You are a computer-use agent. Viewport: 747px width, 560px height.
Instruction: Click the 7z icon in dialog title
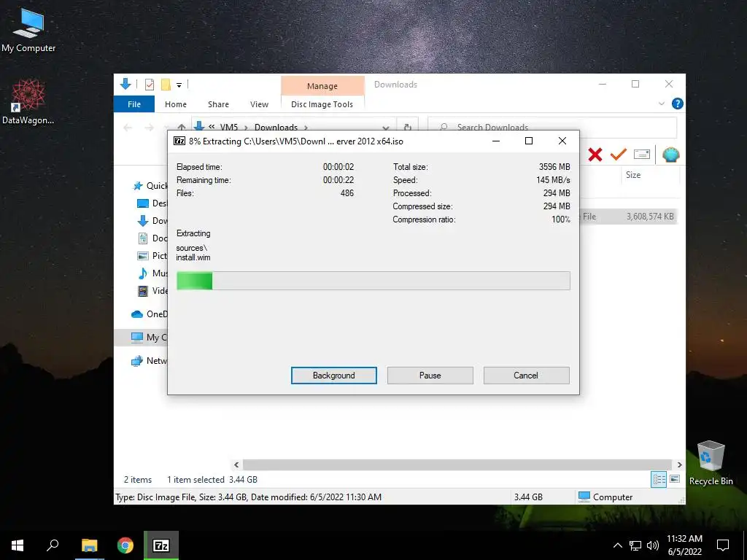coord(179,141)
